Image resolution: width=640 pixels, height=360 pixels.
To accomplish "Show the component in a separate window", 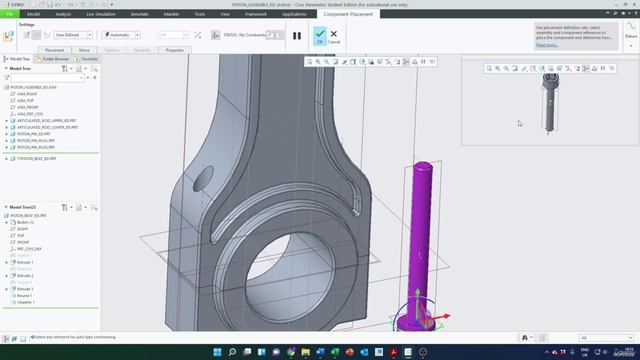I will click(271, 35).
